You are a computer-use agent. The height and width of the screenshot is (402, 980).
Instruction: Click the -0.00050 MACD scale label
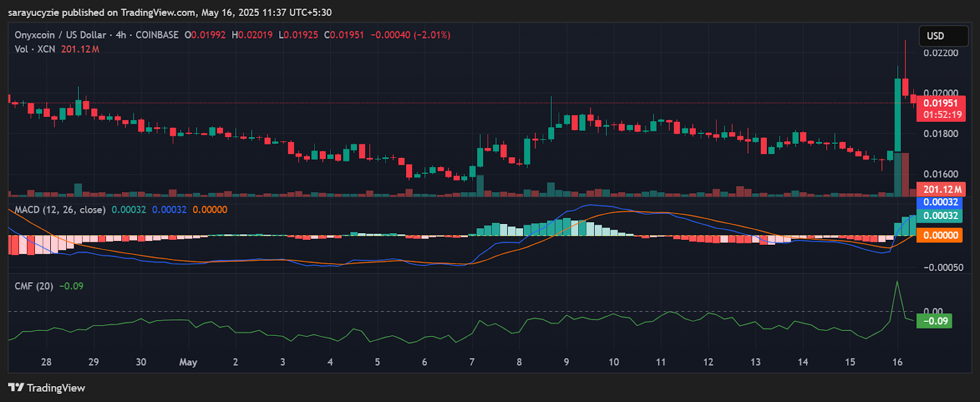click(x=943, y=267)
